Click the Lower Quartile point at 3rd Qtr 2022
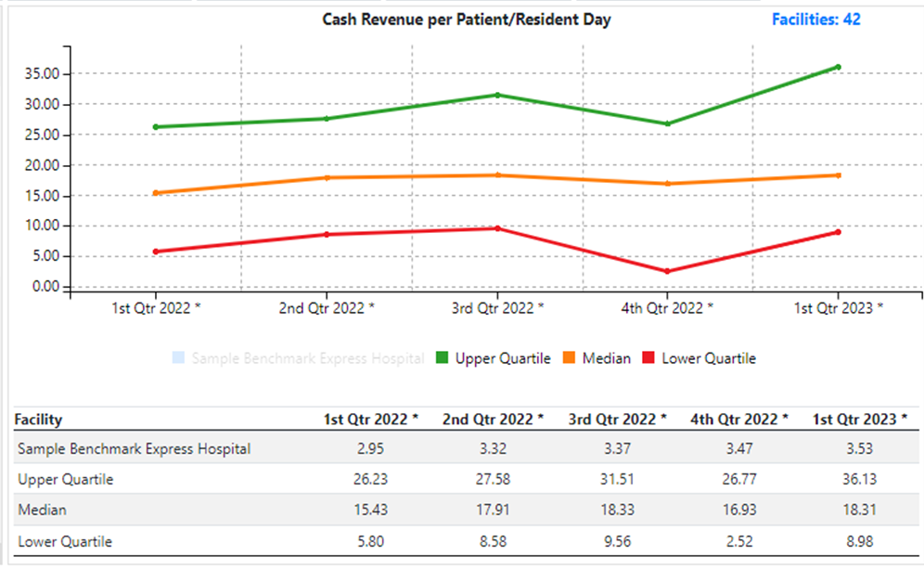The width and height of the screenshot is (924, 569). 497,228
